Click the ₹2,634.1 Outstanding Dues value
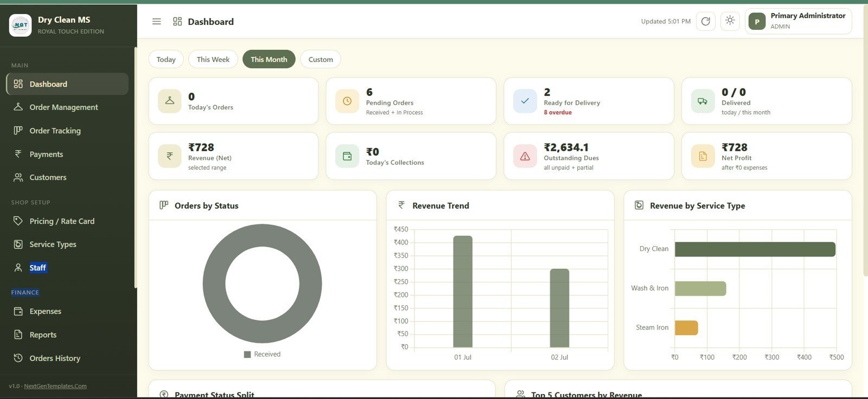The image size is (868, 399). [x=566, y=147]
